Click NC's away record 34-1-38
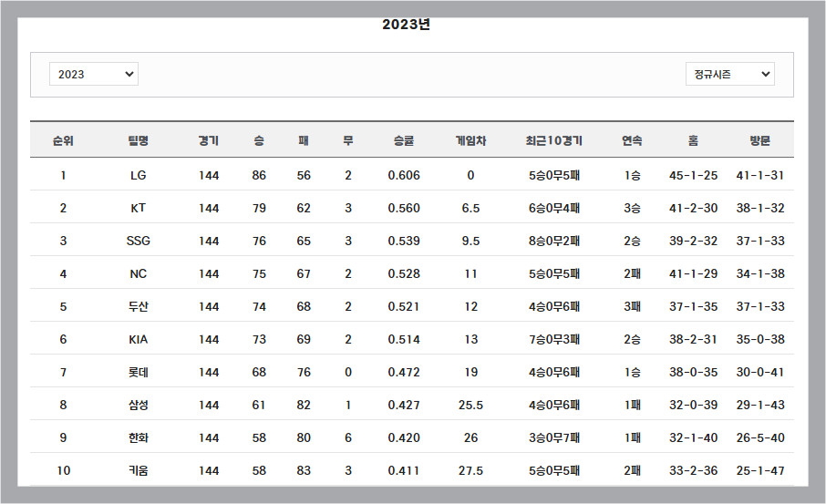Viewport: 826px width, 504px height. click(x=760, y=273)
